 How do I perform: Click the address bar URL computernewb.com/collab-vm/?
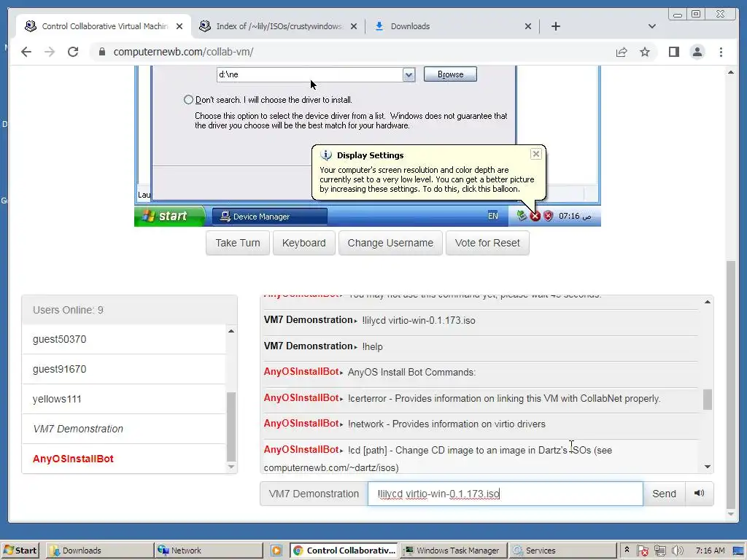click(x=183, y=52)
